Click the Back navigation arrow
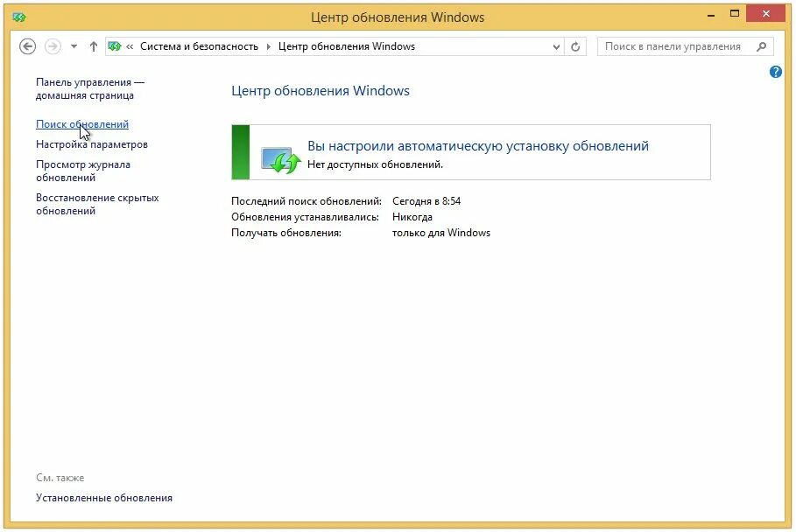The width and height of the screenshot is (796, 532). (x=27, y=46)
